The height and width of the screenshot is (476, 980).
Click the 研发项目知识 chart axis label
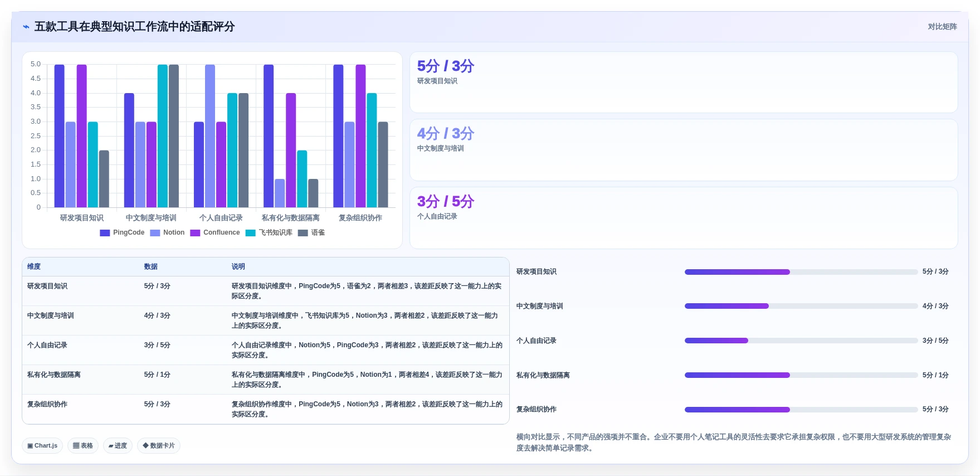(x=82, y=218)
